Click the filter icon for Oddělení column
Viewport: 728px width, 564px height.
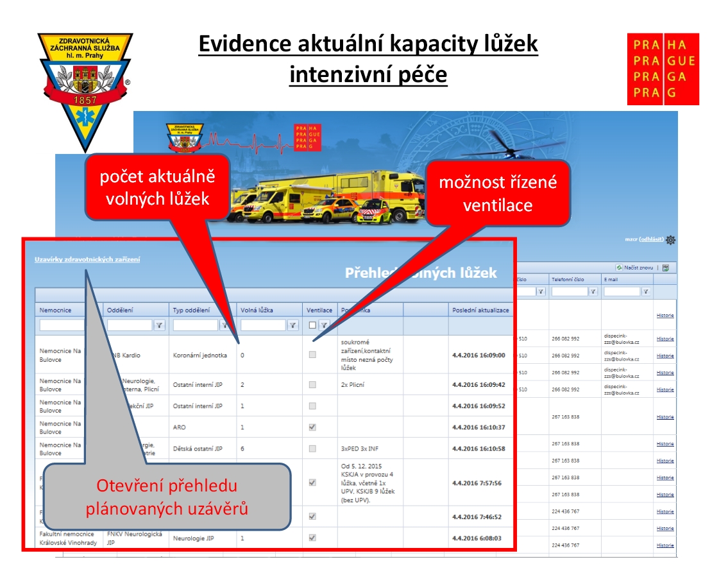[x=159, y=325]
